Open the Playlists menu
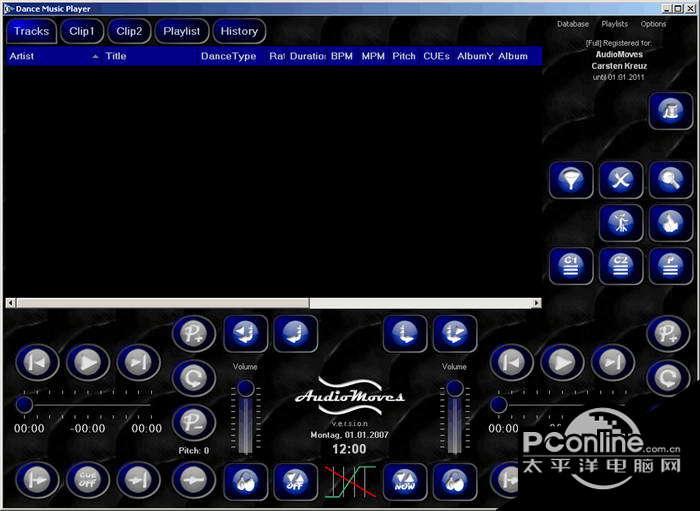 [x=614, y=24]
